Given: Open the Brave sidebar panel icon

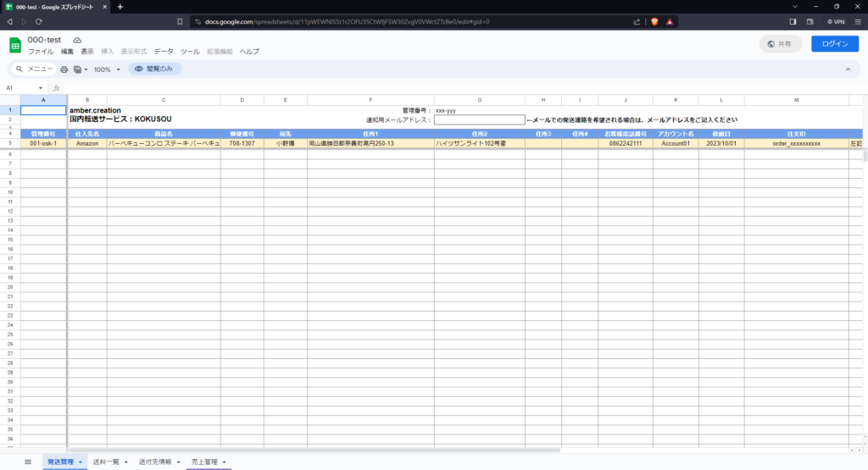Looking at the screenshot, I should (x=793, y=21).
